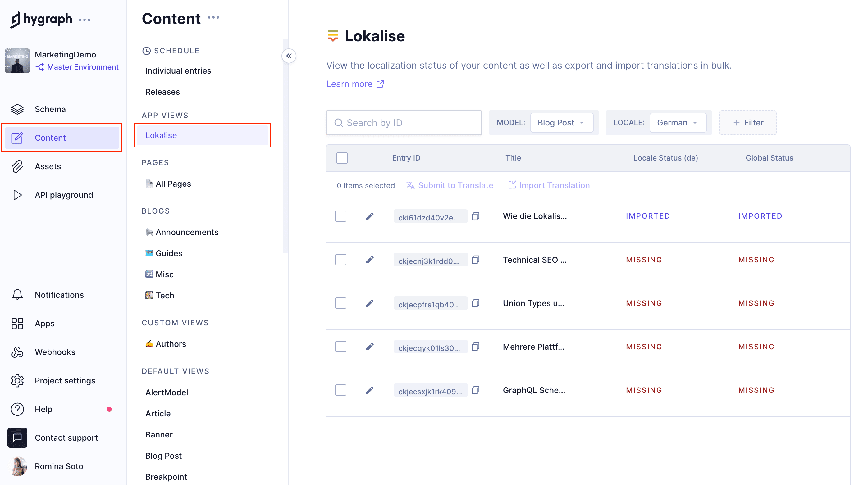Viewport: 868px width, 485px height.
Task: Open the Filter options
Action: click(747, 123)
